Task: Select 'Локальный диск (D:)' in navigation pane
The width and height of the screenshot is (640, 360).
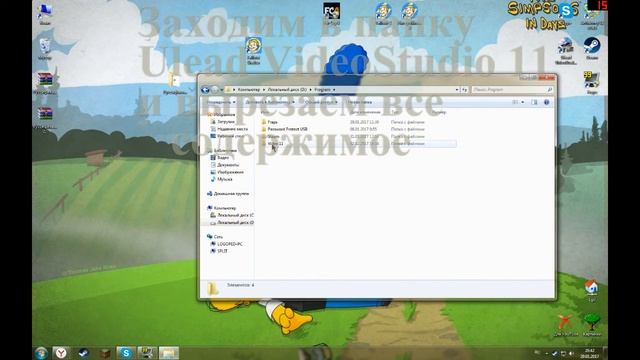Action: click(236, 222)
